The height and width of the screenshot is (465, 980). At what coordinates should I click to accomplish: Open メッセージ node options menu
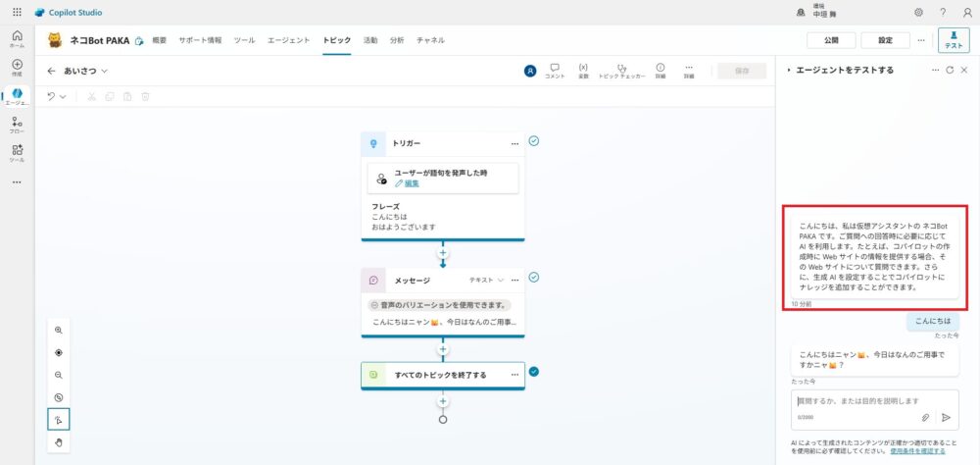click(x=515, y=281)
